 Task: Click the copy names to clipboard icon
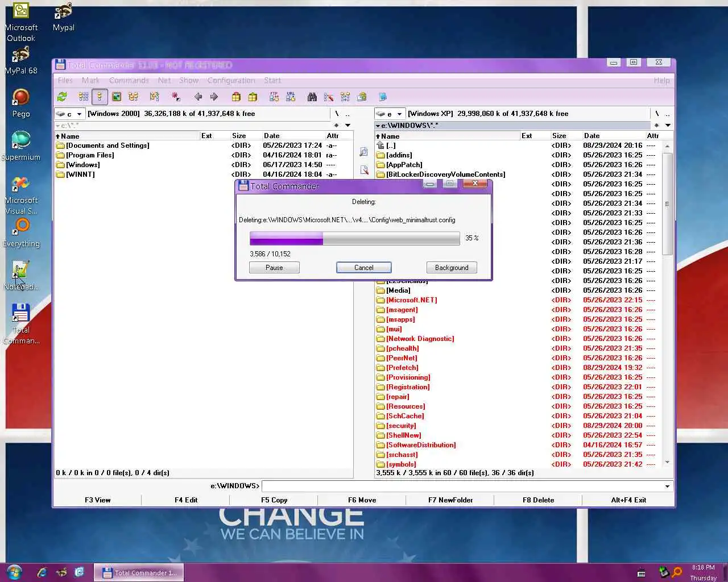tap(362, 97)
